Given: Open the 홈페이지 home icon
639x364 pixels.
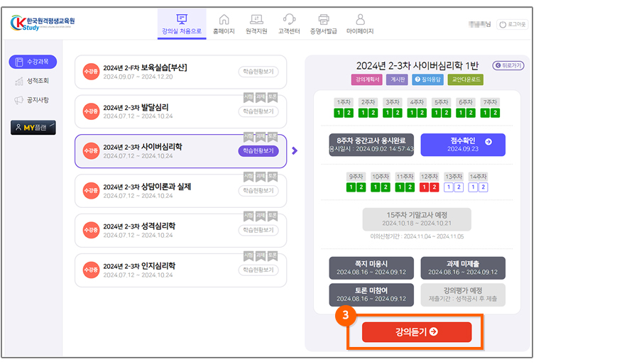Looking at the screenshot, I should coord(224,23).
